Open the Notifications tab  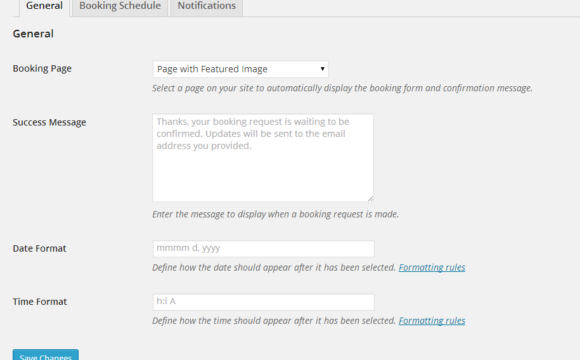206,7
